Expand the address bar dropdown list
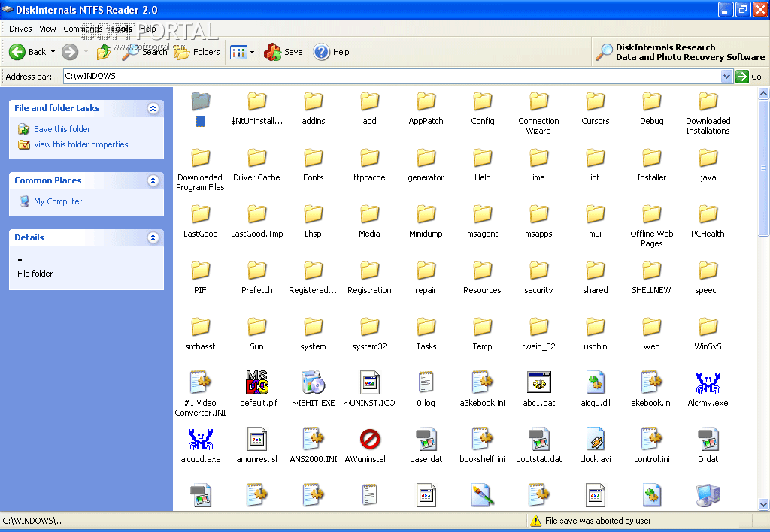 coord(727,76)
